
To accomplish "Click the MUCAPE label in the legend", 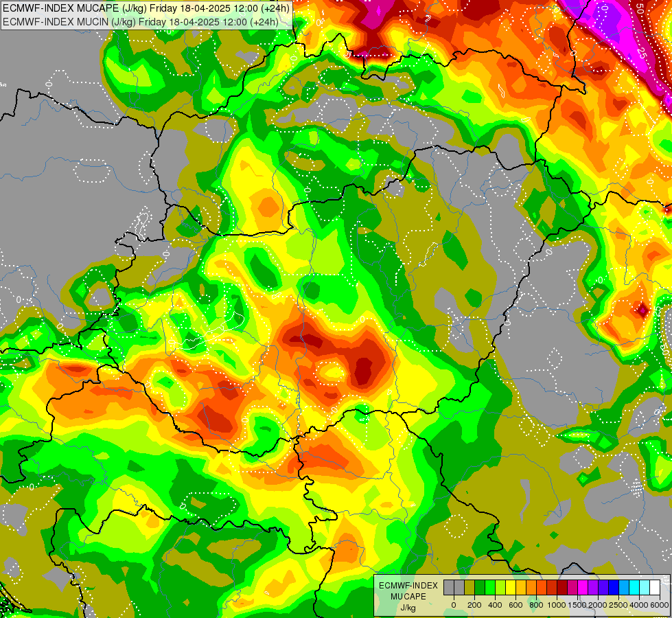I will click(408, 597).
